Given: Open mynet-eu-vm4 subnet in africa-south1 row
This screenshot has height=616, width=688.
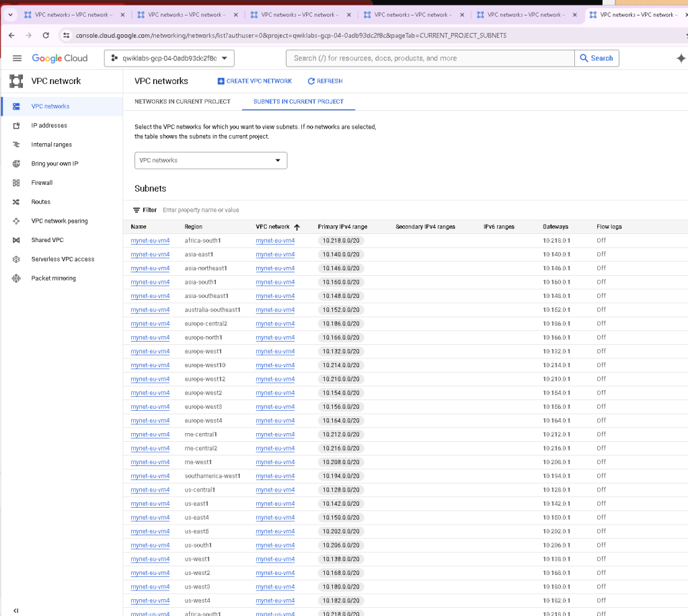Looking at the screenshot, I should point(150,241).
